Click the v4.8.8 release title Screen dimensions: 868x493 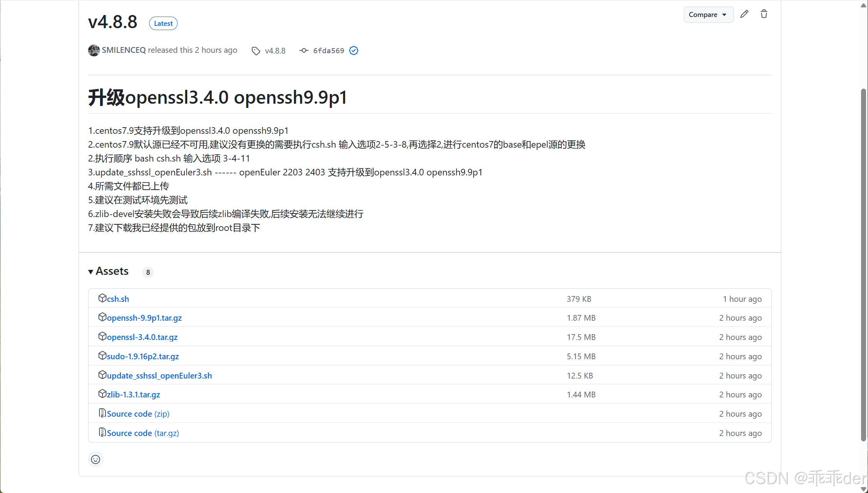(112, 22)
